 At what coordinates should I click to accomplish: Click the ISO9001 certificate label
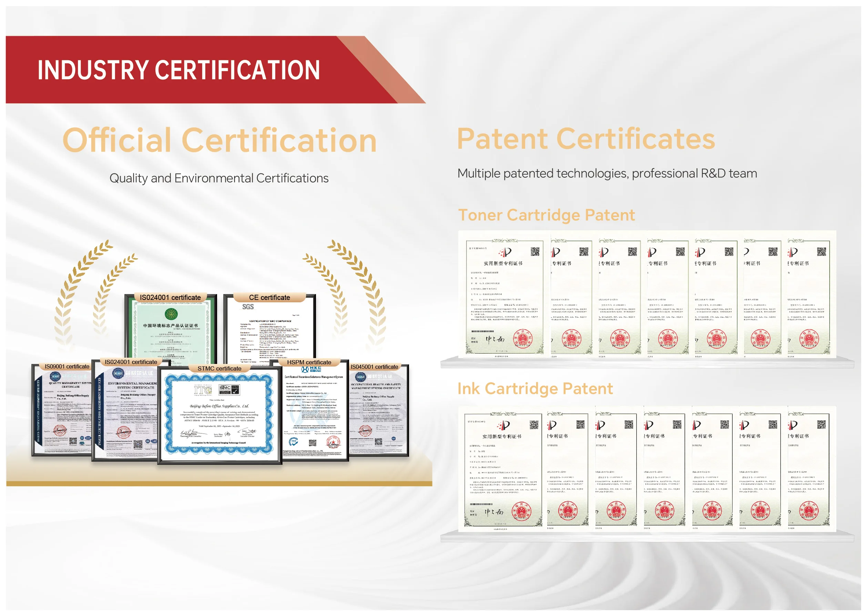click(x=67, y=366)
